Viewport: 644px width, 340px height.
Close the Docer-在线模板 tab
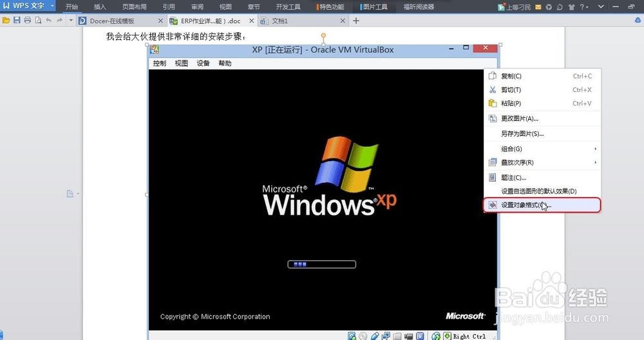pyautogui.click(x=160, y=21)
